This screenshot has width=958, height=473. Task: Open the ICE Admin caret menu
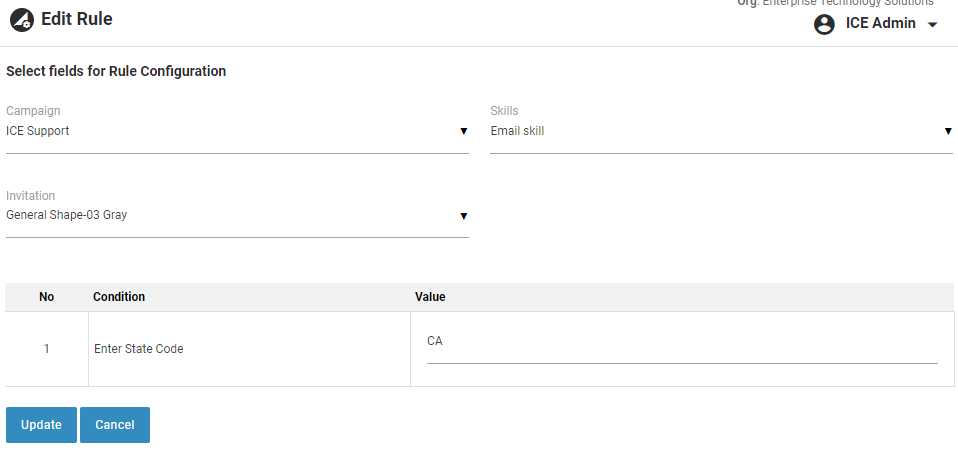coord(933,25)
